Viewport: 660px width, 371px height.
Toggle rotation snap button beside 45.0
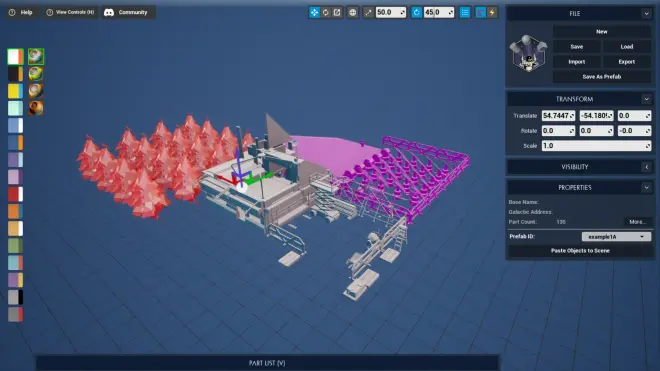[416, 12]
